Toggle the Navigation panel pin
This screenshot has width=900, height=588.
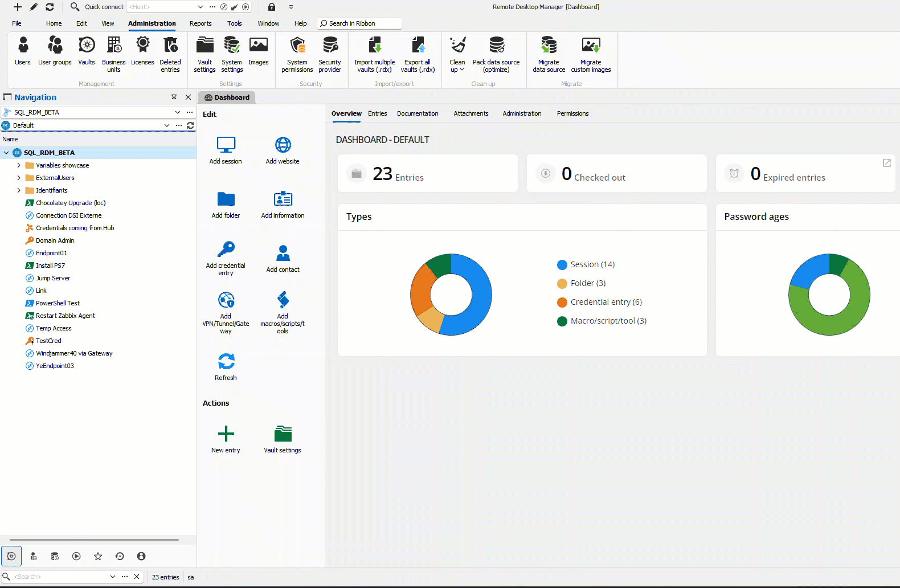pyautogui.click(x=174, y=97)
